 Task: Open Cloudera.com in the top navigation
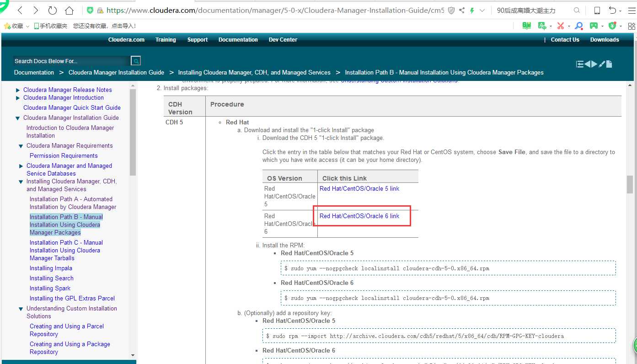point(126,40)
